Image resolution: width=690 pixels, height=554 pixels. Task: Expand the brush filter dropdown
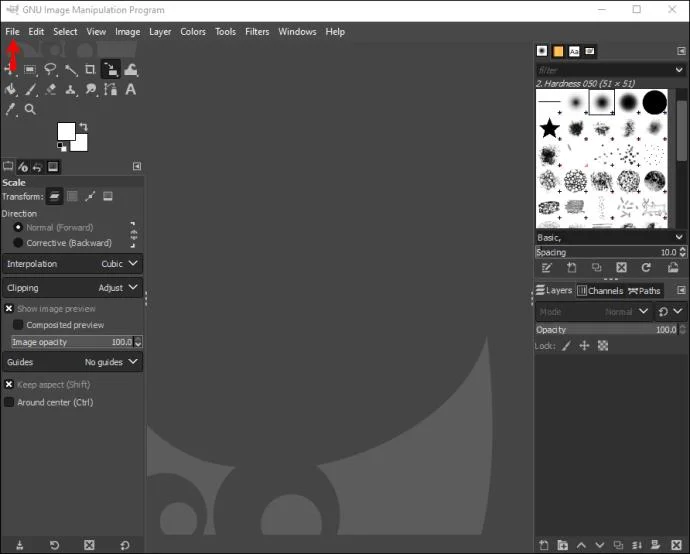679,70
